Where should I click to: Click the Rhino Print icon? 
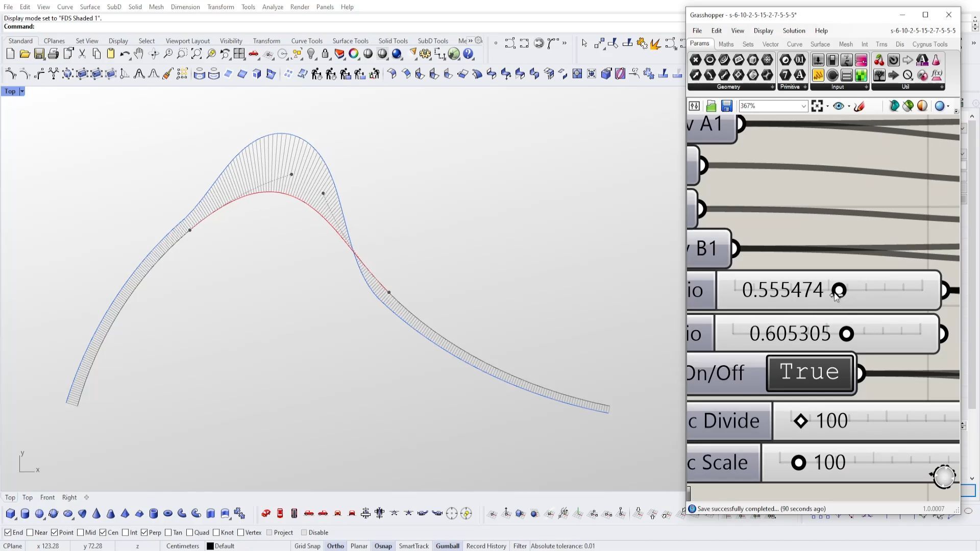pyautogui.click(x=53, y=54)
